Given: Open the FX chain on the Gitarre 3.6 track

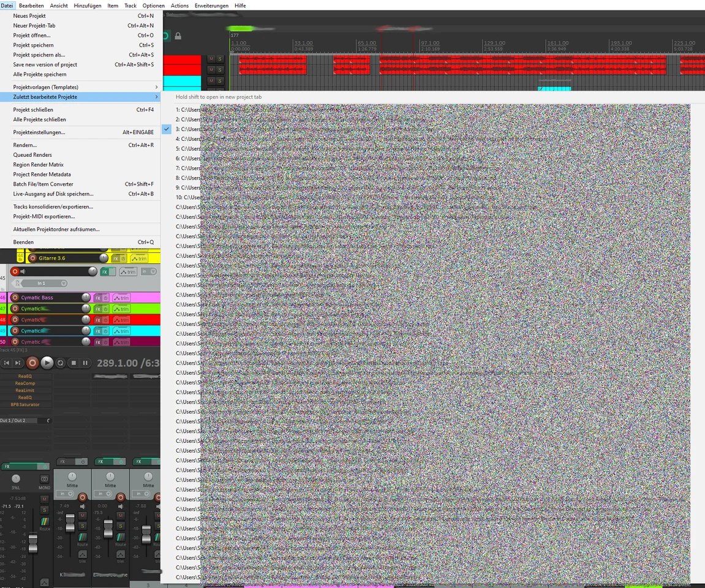Looking at the screenshot, I should [x=116, y=258].
